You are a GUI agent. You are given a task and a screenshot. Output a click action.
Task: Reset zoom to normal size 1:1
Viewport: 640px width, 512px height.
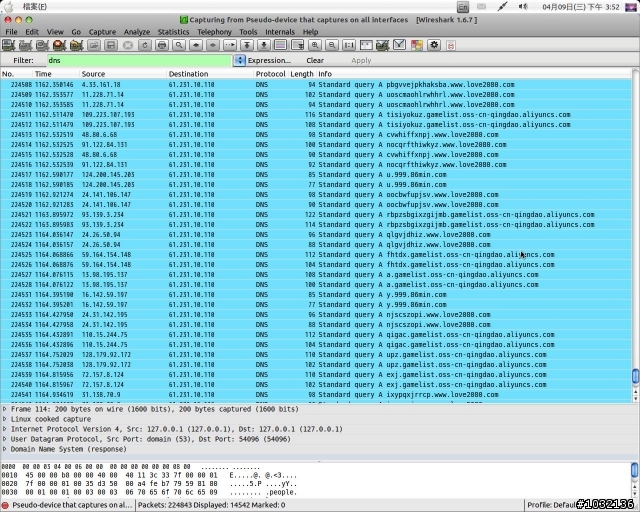tap(349, 45)
